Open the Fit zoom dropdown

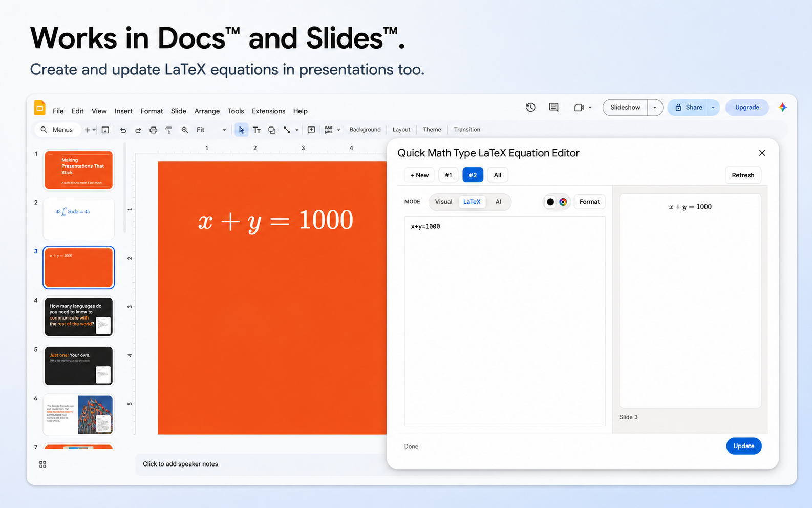click(x=211, y=130)
